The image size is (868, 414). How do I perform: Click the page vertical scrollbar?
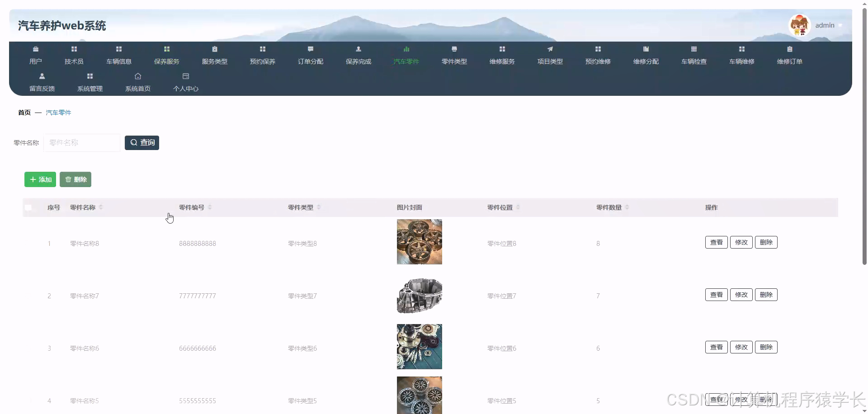864,136
